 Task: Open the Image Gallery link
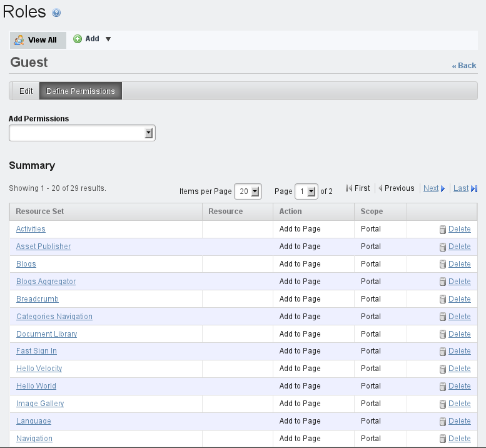tap(40, 404)
